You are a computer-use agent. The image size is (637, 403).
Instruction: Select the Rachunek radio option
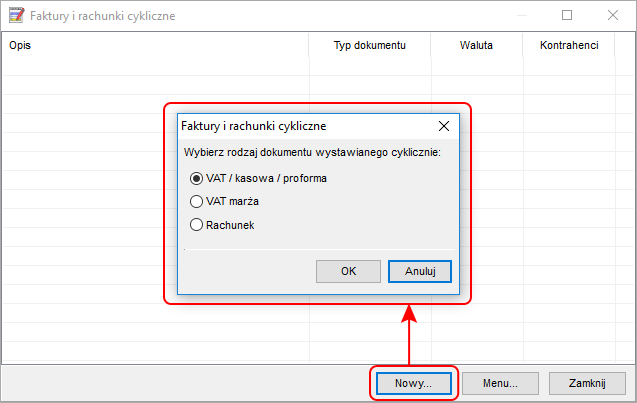pyautogui.click(x=196, y=225)
